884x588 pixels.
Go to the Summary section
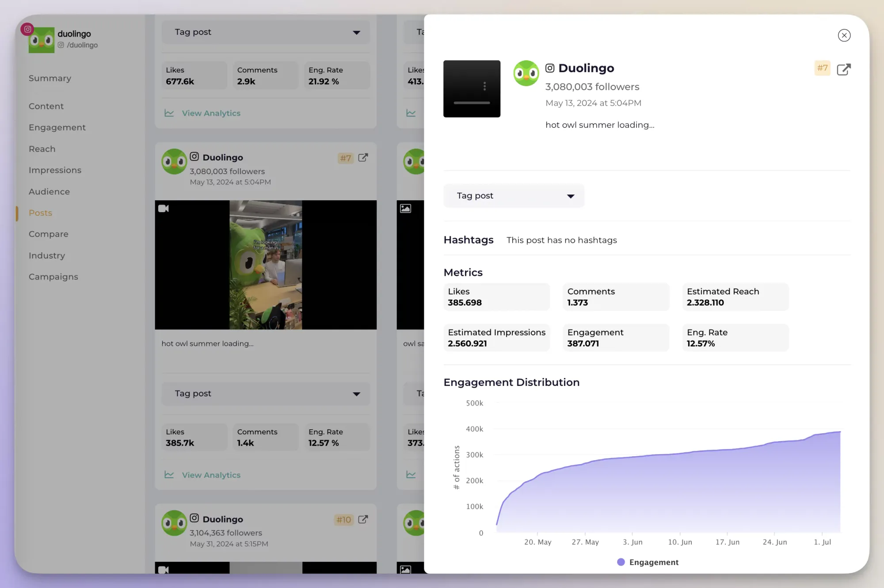pos(50,78)
